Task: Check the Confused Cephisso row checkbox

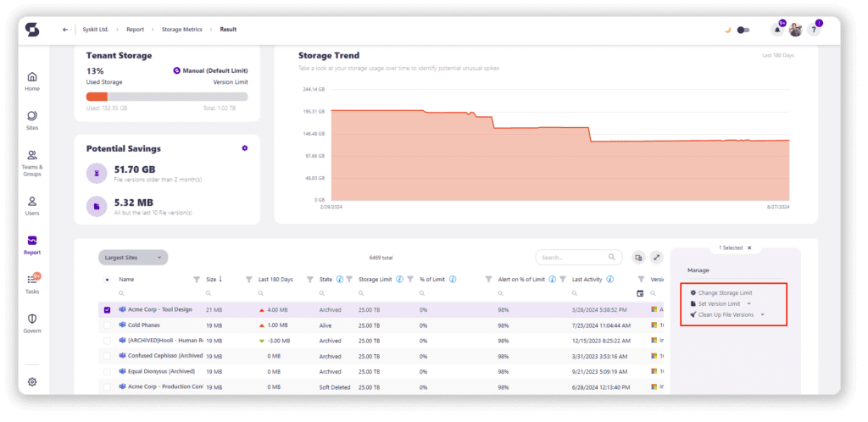Action: pos(107,356)
